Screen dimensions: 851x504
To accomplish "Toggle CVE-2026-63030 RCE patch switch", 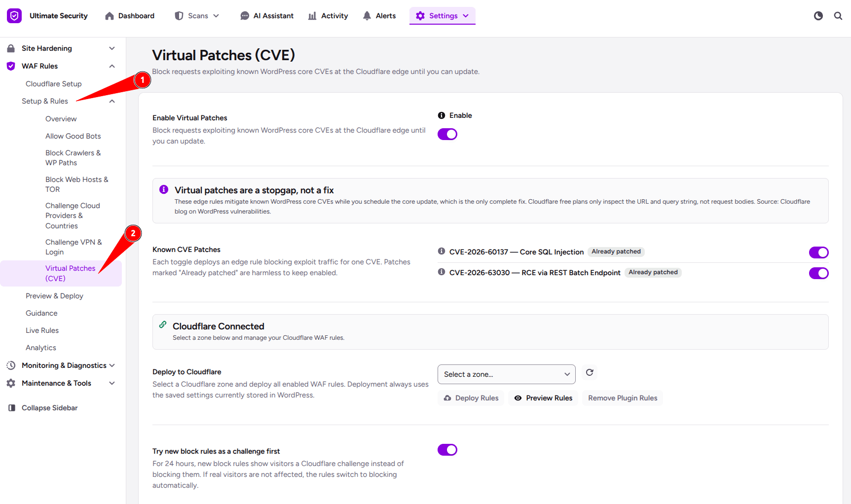I will (819, 273).
